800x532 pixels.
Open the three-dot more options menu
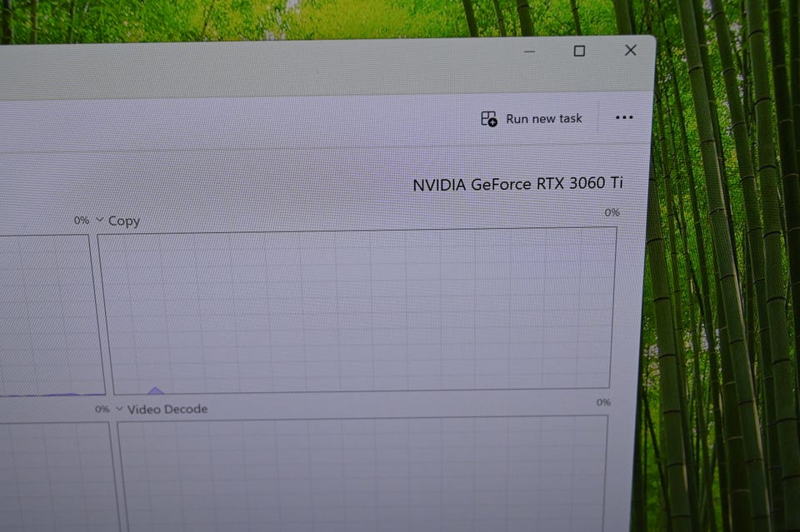624,117
